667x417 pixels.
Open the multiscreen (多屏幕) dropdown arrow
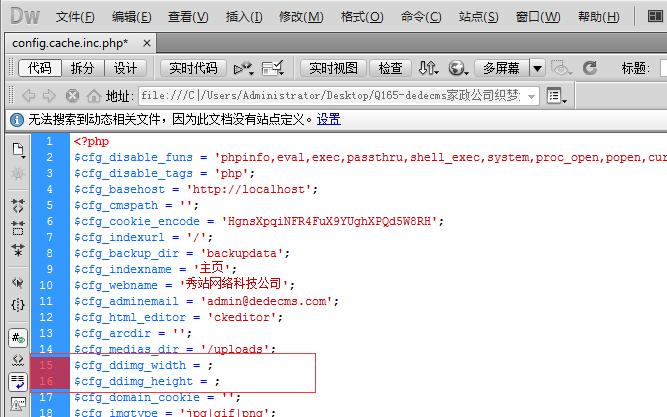pyautogui.click(x=537, y=68)
